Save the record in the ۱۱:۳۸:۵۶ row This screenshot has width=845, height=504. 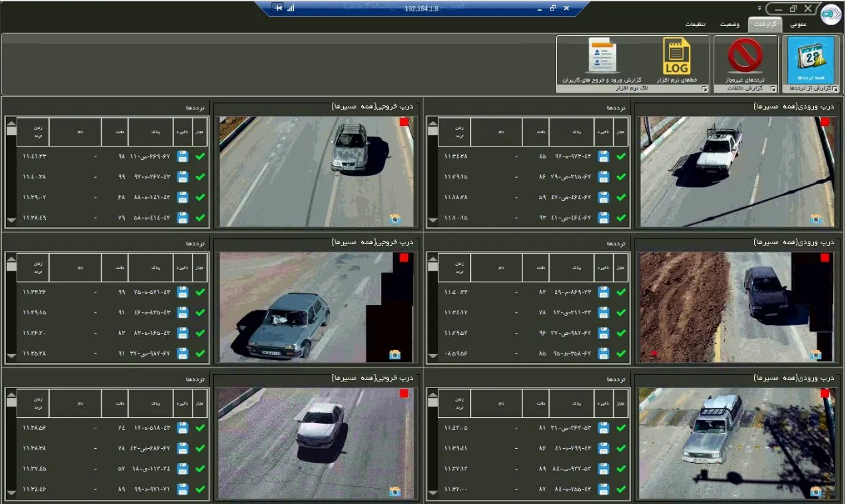(183, 428)
